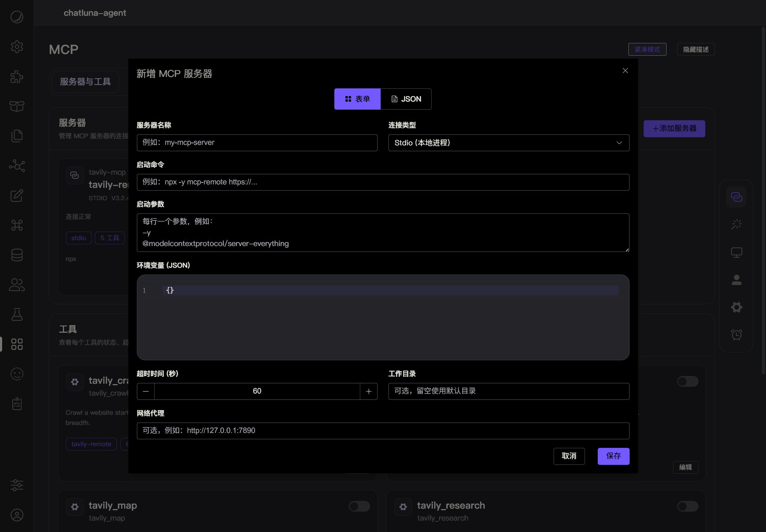Select the chat link icon in right panel
766x532 pixels.
[x=736, y=197]
